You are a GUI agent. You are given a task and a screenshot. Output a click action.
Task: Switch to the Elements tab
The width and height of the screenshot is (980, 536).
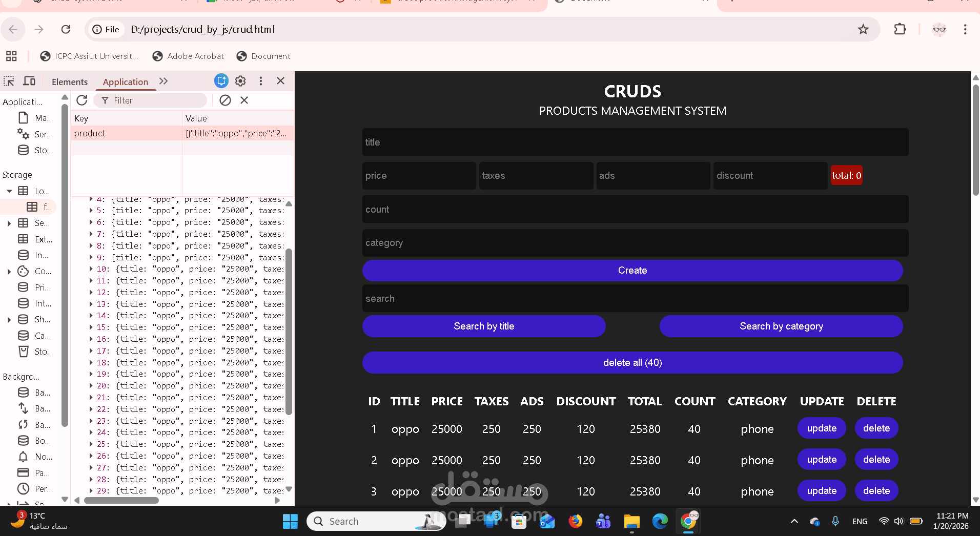(69, 81)
